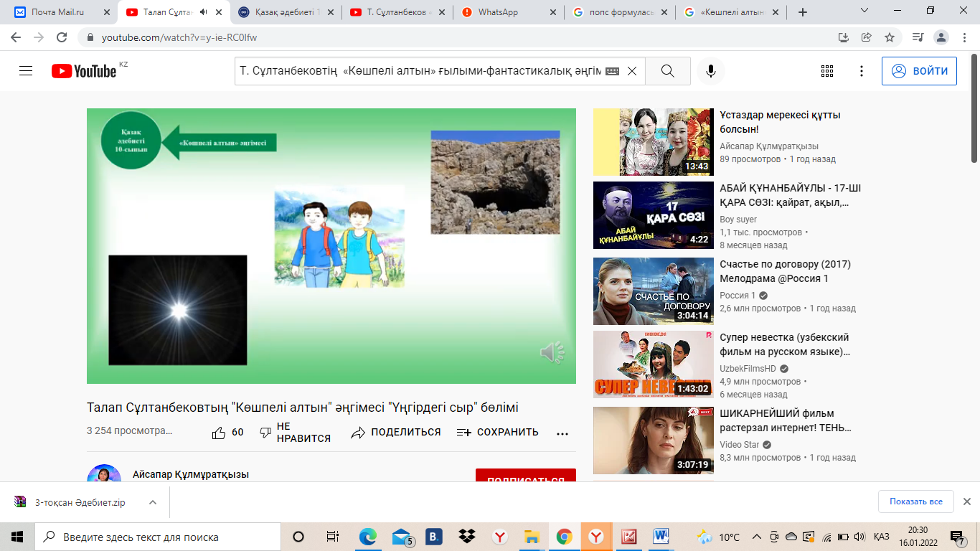Open the ШИКАРНЕЙШИЙ фильм video thumbnail
980x551 pixels.
point(654,441)
